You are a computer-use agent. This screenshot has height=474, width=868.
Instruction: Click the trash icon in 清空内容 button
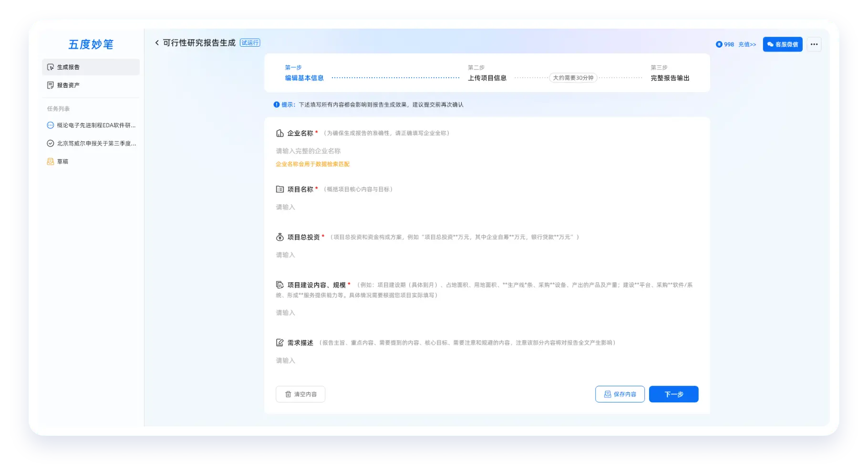click(x=288, y=394)
